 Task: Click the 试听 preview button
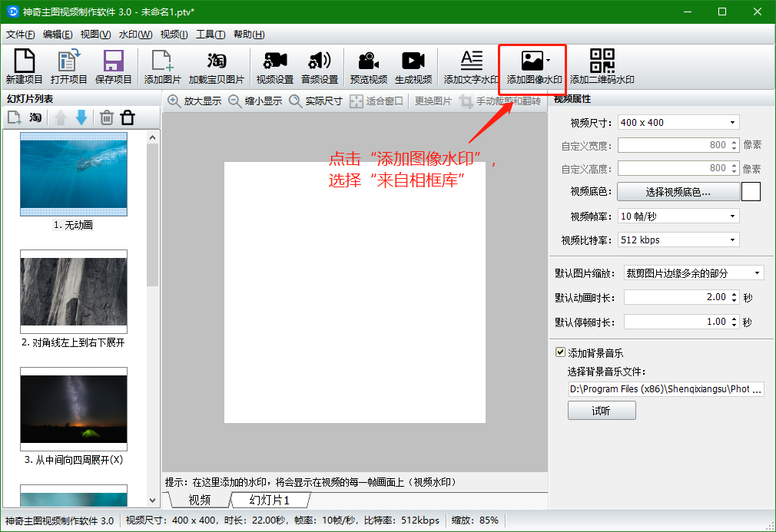(601, 411)
